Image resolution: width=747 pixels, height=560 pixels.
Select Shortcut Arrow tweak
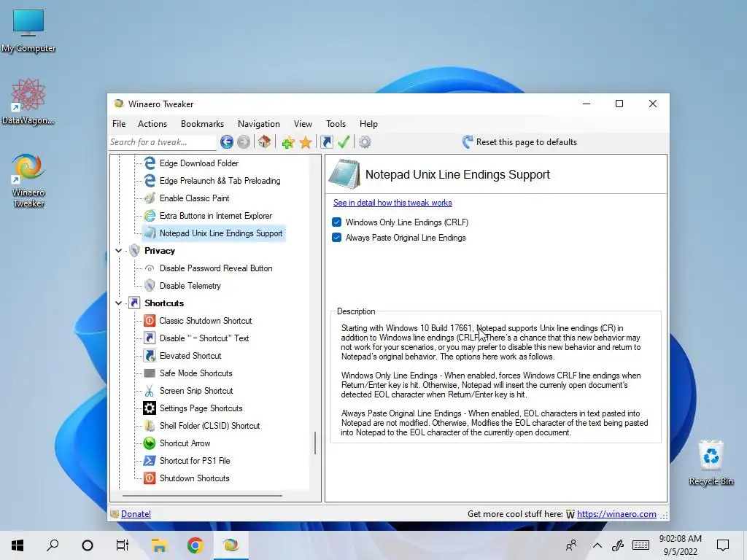pos(185,443)
